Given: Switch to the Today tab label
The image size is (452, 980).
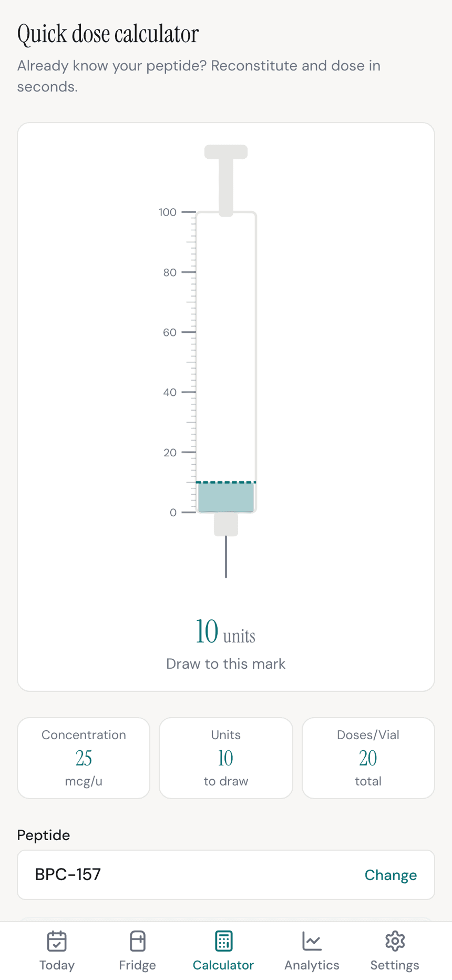Looking at the screenshot, I should tap(57, 965).
